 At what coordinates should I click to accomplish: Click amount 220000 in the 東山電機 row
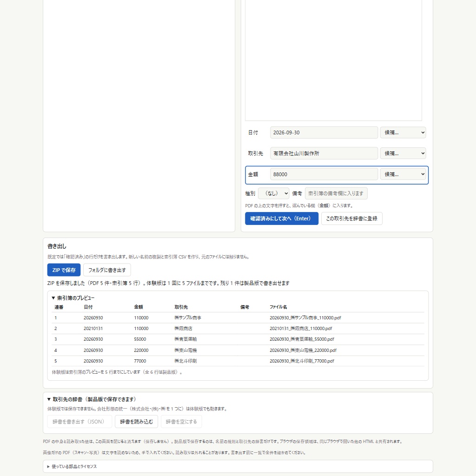click(141, 350)
